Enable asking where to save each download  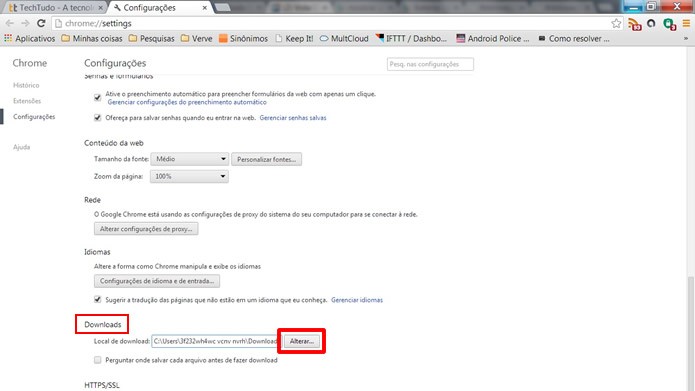point(98,360)
